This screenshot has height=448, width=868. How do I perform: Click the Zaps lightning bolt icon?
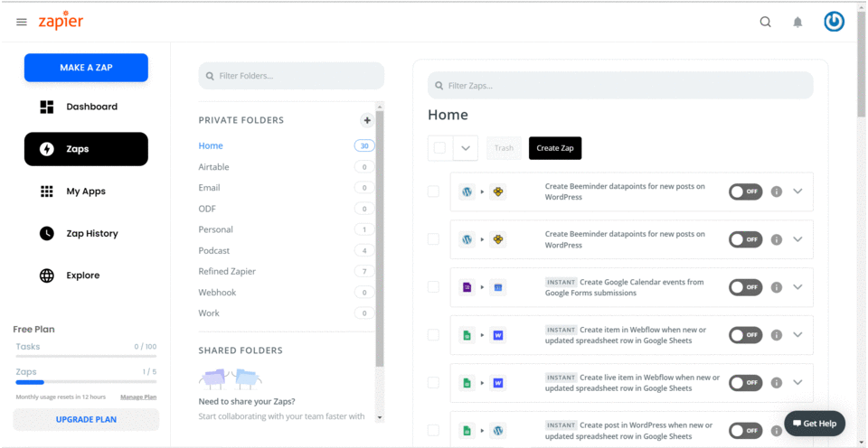47,149
